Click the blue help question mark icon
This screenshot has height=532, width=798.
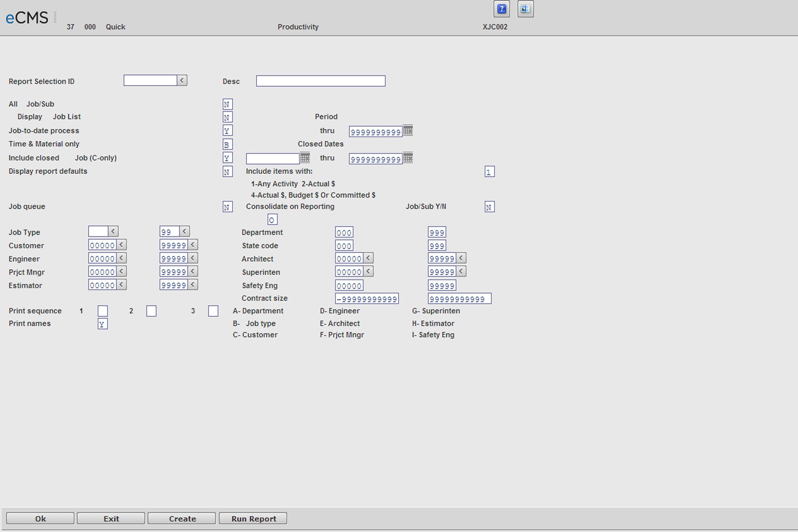click(x=501, y=9)
